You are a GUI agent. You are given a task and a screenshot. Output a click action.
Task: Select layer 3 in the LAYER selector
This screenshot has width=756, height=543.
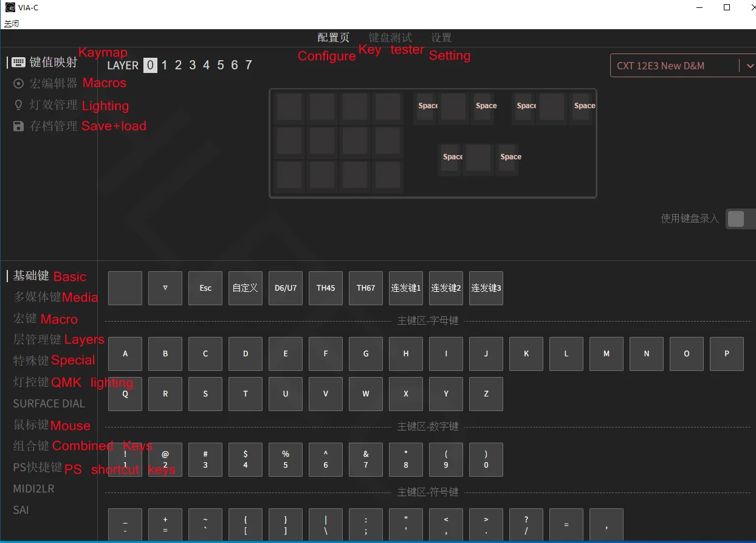[x=192, y=65]
